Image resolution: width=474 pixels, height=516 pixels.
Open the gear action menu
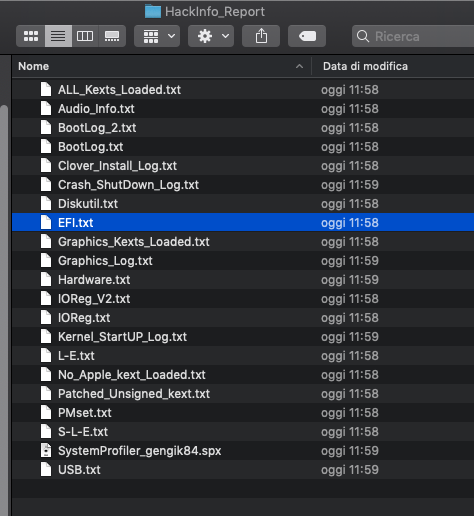pyautogui.click(x=211, y=36)
